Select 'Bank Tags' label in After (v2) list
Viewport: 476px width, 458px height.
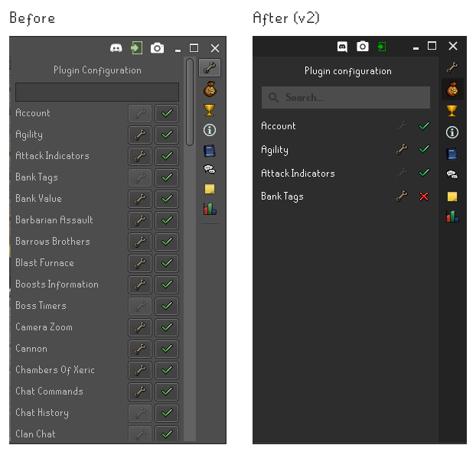click(x=282, y=197)
